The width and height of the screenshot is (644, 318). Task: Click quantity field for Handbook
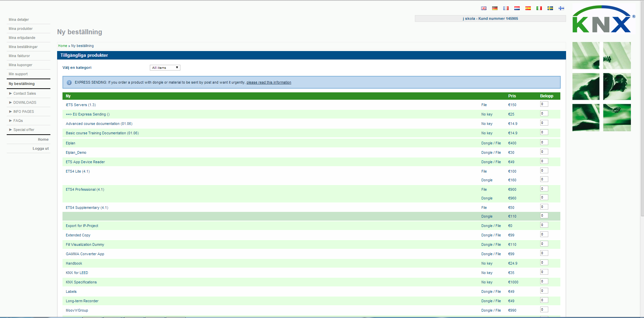click(x=544, y=263)
